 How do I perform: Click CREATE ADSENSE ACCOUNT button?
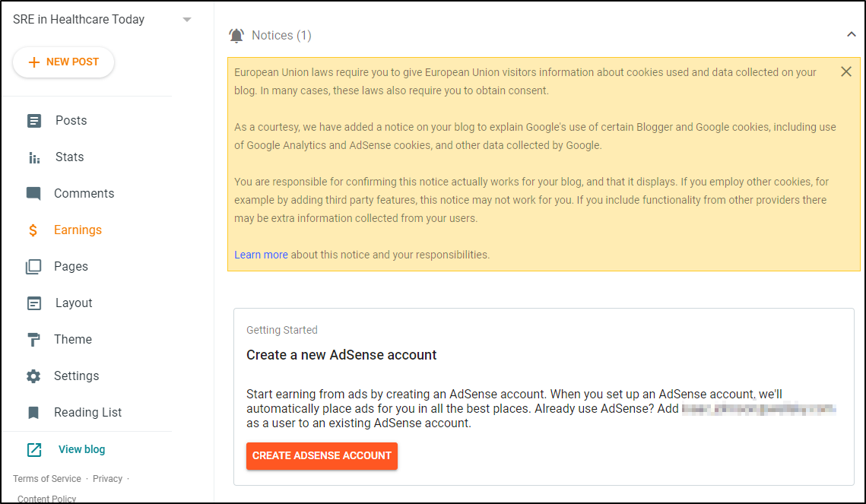click(322, 456)
